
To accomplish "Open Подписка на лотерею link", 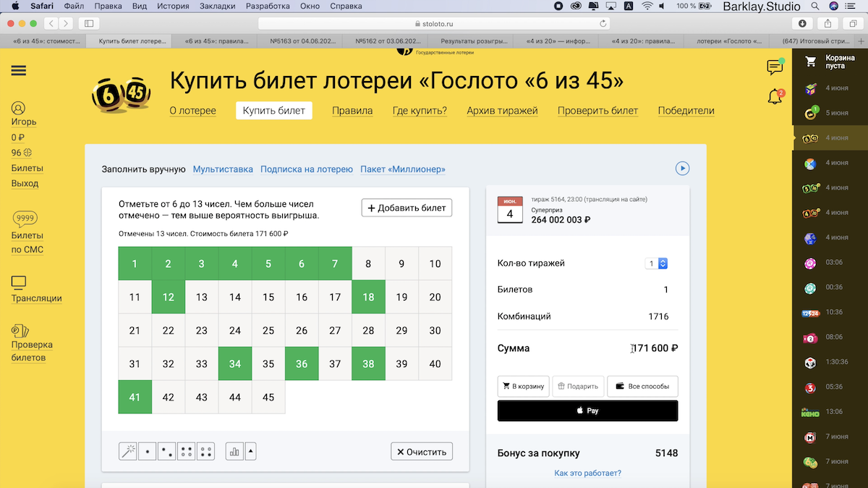I will [x=307, y=169].
